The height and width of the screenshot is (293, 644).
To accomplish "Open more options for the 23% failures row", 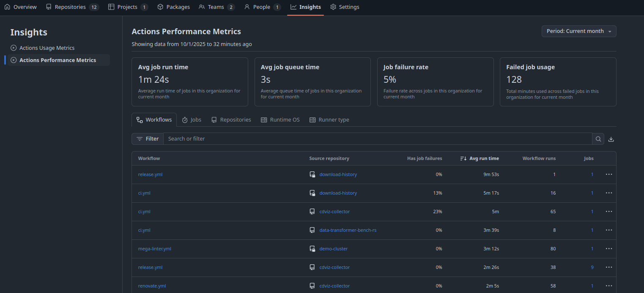I will tap(609, 212).
